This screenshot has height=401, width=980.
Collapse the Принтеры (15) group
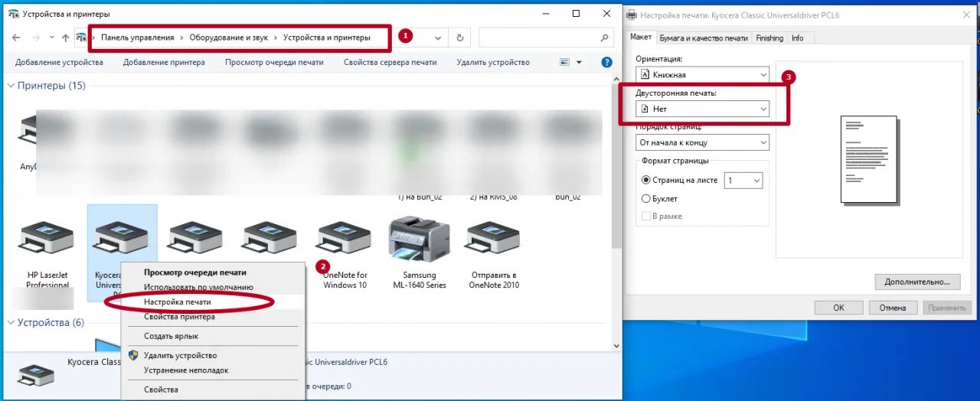11,86
